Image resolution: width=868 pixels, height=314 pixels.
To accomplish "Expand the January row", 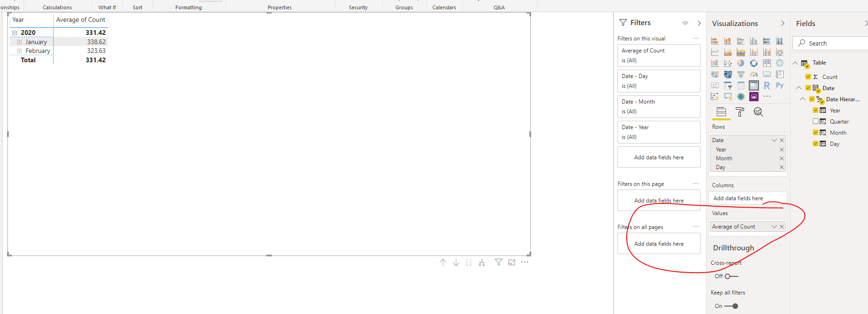I will (19, 42).
